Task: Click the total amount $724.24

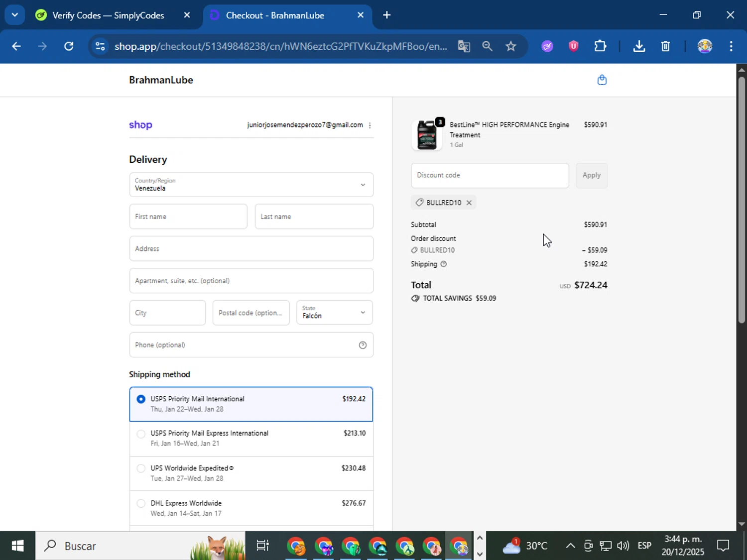Action: (x=591, y=285)
